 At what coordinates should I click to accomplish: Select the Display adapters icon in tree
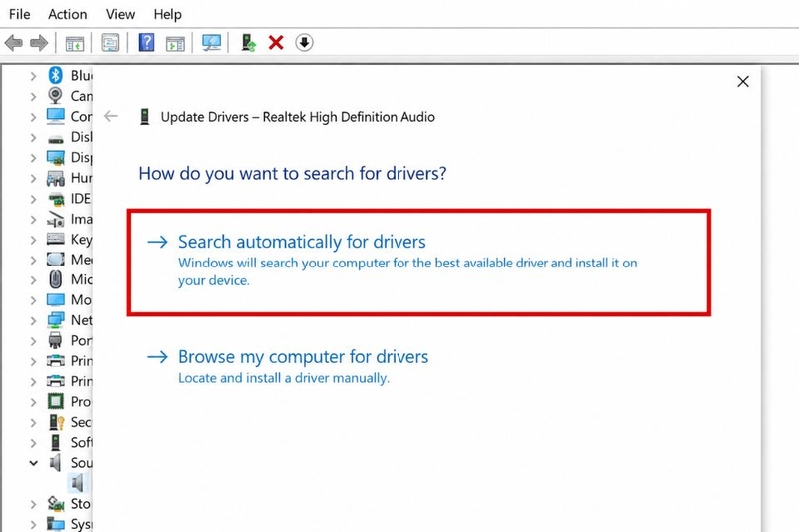[56, 158]
